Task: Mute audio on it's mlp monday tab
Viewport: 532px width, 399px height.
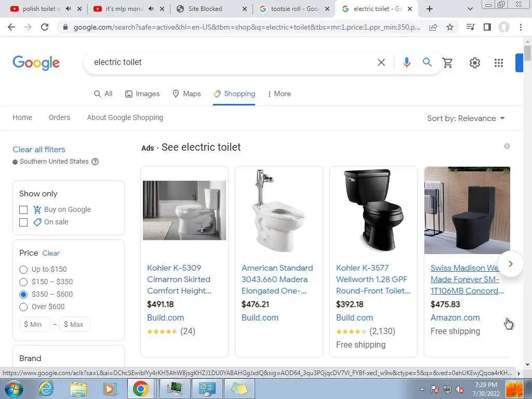Action: pos(151,9)
